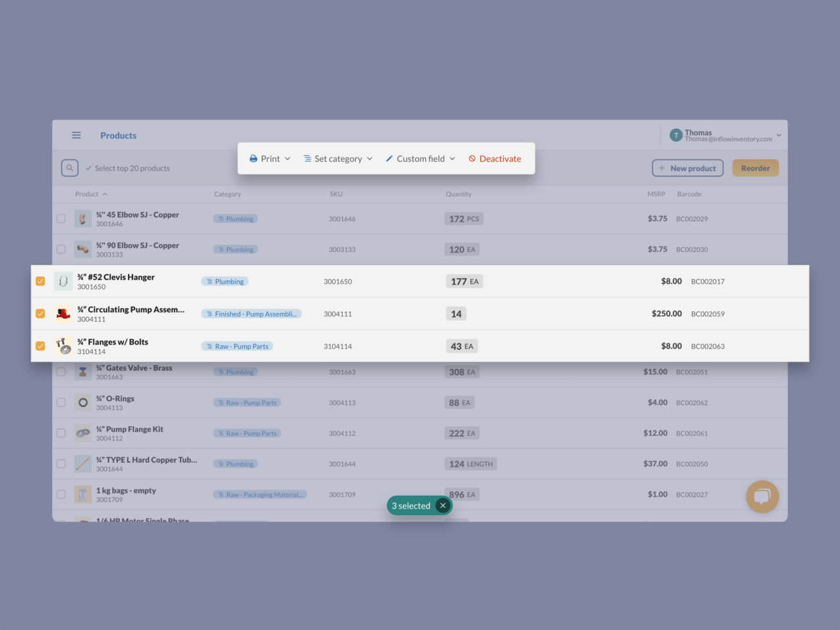Open the navigation hamburger menu

click(76, 135)
